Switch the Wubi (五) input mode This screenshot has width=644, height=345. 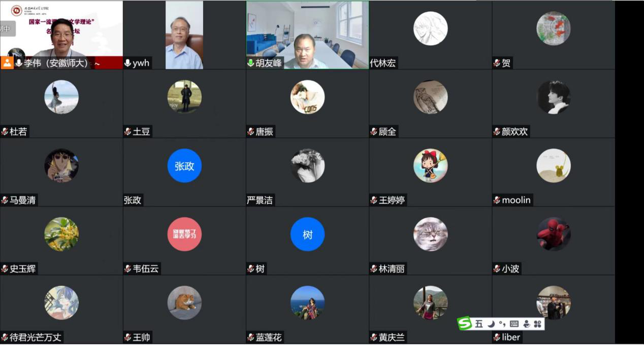[x=479, y=324]
